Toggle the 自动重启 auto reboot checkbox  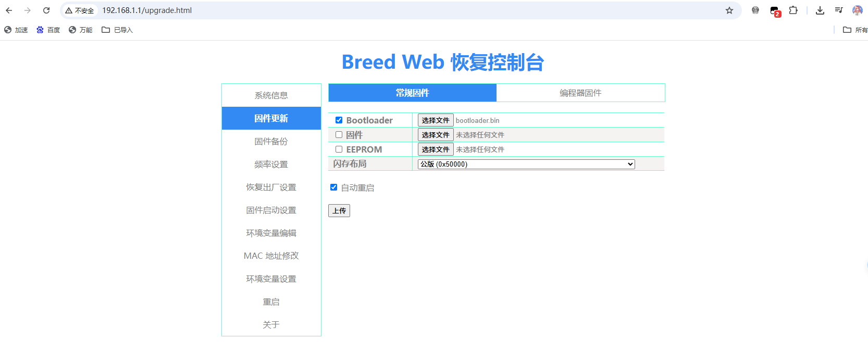point(333,187)
